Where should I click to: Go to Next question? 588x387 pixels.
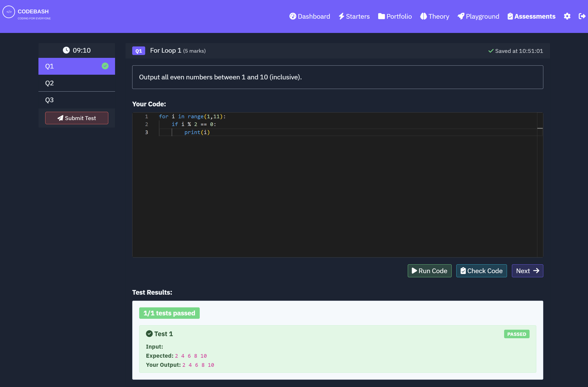527,271
